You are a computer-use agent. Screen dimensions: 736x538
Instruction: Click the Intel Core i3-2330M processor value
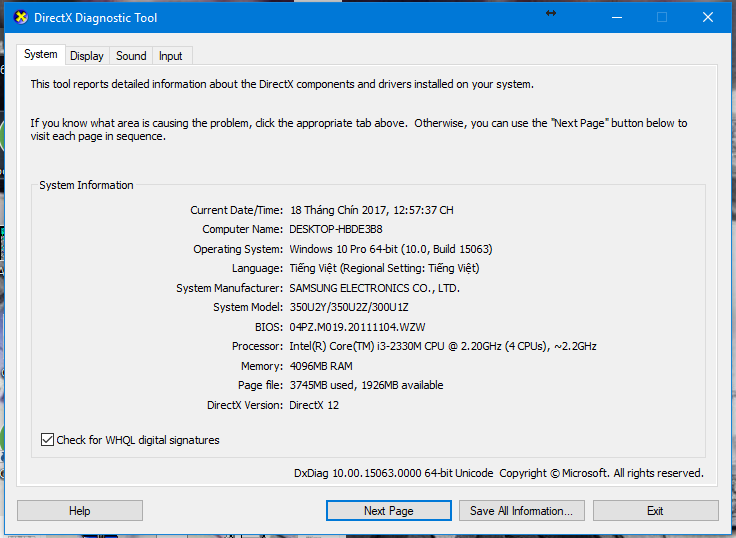pyautogui.click(x=443, y=346)
